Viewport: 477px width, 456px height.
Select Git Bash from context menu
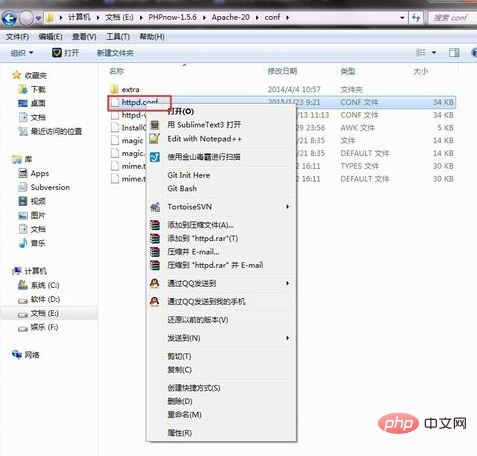tap(182, 189)
